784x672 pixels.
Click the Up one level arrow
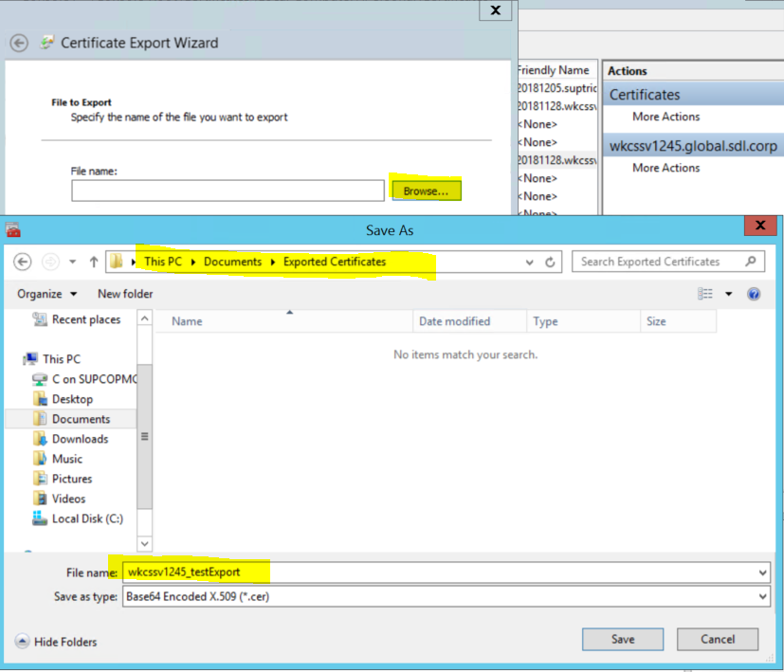pos(94,262)
